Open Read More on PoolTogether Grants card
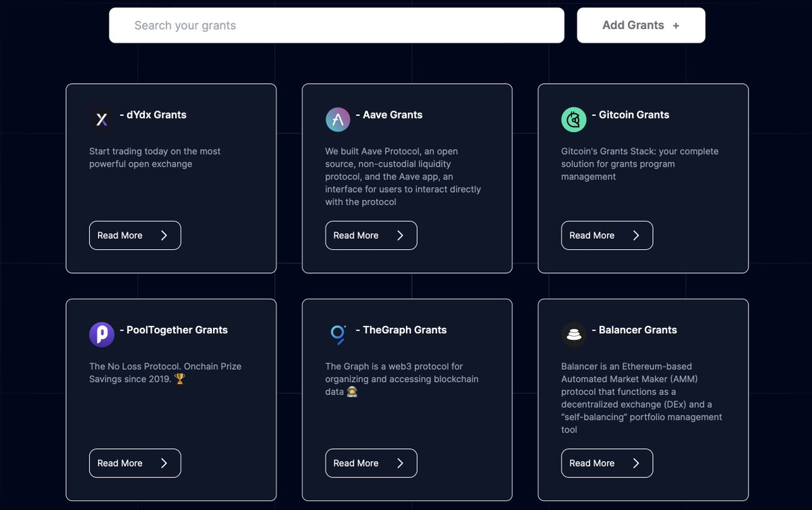812x510 pixels. pos(135,463)
